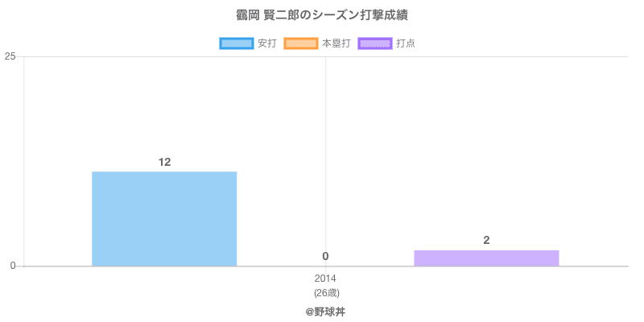Click the chart title 鶴岡 賢二郎のシーズン打撃成績

click(x=321, y=15)
